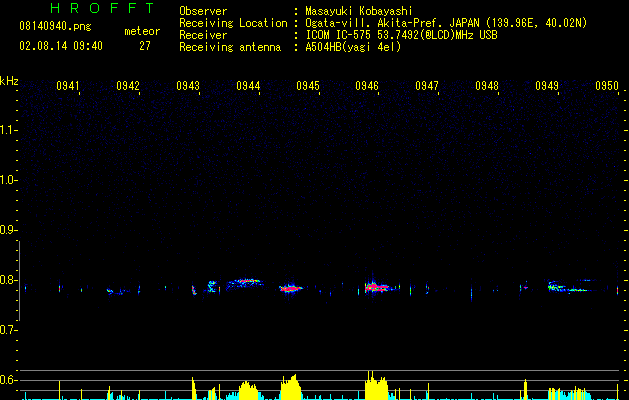Image resolution: width=629 pixels, height=400 pixels.
Task: Click the receiver ICOM IC-575 text
Action: [401, 35]
